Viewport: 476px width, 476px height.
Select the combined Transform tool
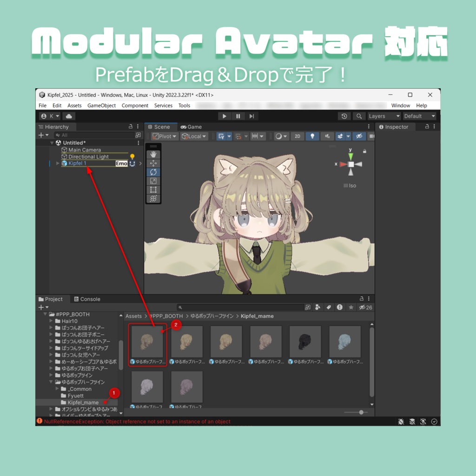(x=153, y=198)
